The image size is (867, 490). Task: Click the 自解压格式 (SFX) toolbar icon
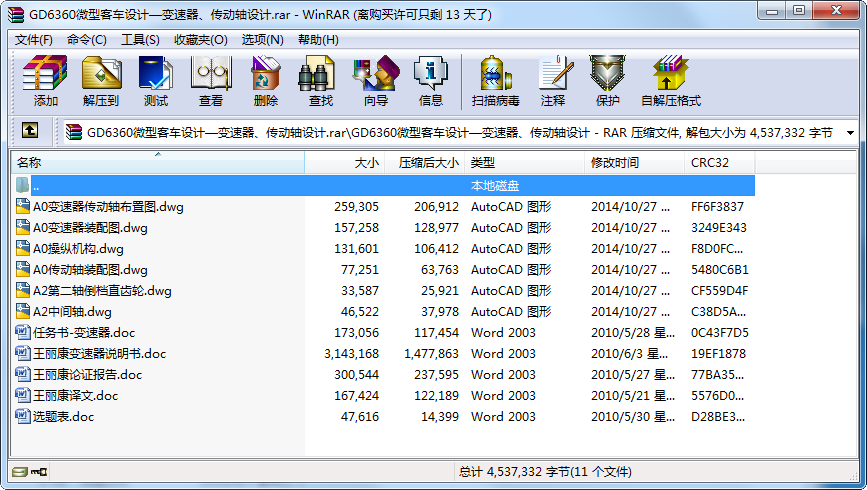670,81
